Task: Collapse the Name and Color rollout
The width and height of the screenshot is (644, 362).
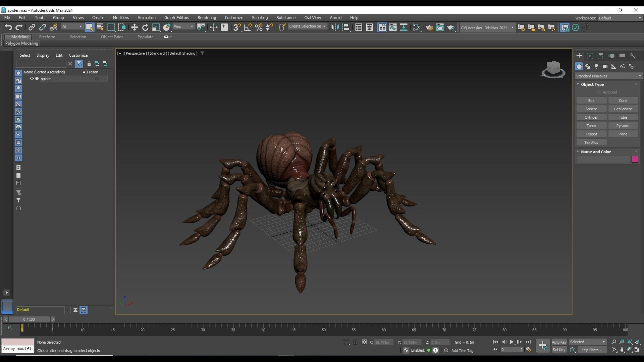Action: pos(596,152)
